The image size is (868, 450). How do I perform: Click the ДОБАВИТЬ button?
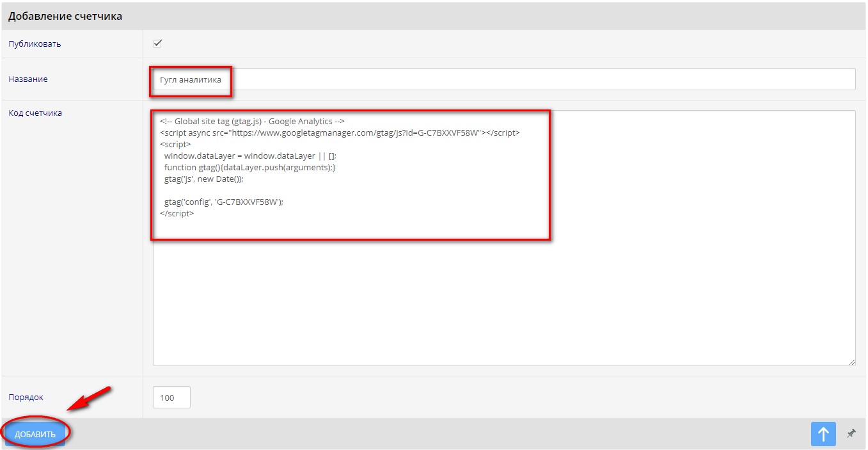pyautogui.click(x=35, y=434)
